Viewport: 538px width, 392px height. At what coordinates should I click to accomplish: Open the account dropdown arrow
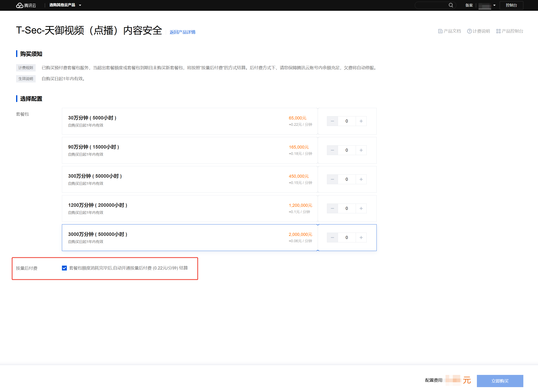(494, 5)
